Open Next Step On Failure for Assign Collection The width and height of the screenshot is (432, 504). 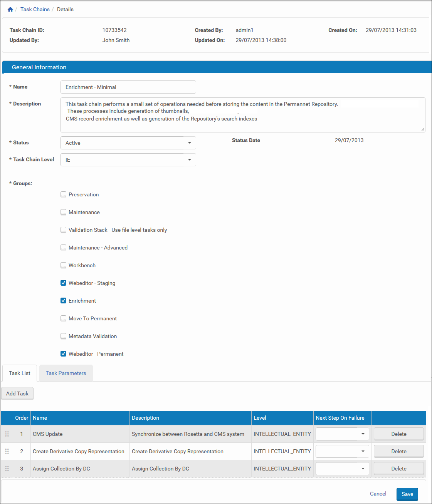[342, 469]
